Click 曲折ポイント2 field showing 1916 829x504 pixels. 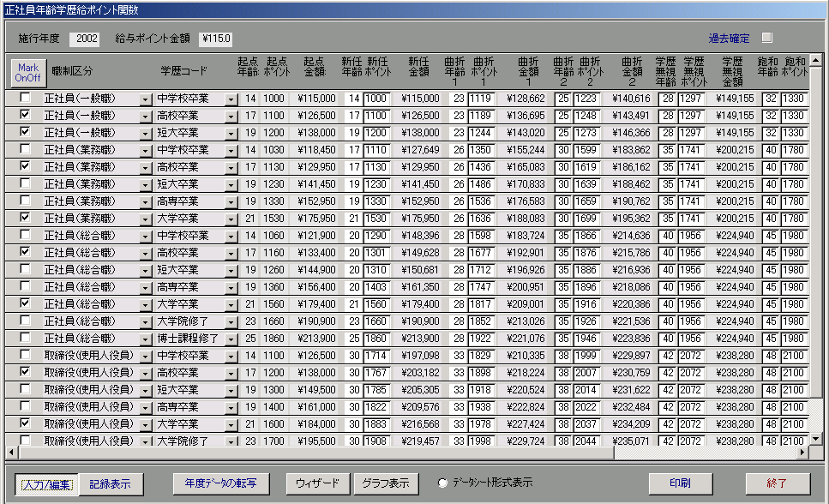(586, 304)
